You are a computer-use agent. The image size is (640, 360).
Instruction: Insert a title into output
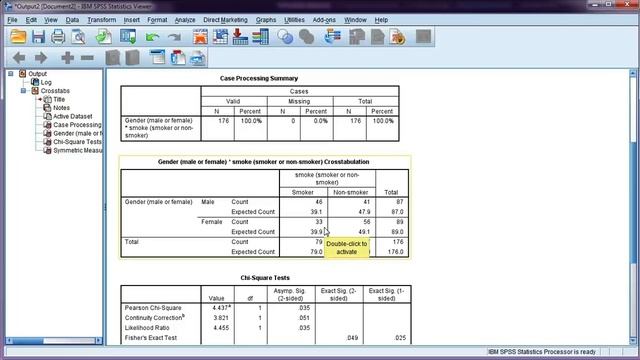(x=178, y=58)
